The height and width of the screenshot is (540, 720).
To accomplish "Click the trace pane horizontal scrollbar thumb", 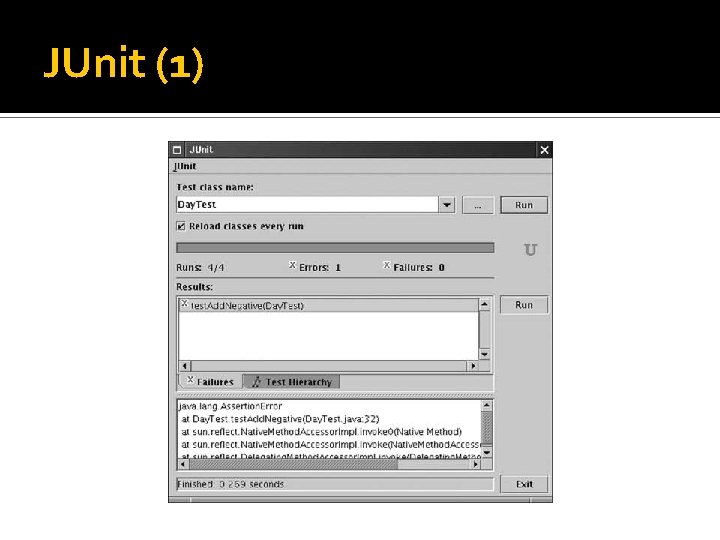I will 294,464.
